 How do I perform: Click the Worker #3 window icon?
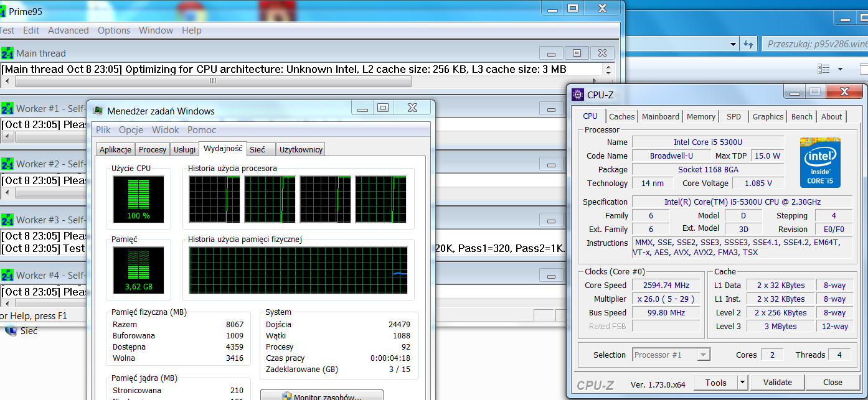(x=7, y=220)
